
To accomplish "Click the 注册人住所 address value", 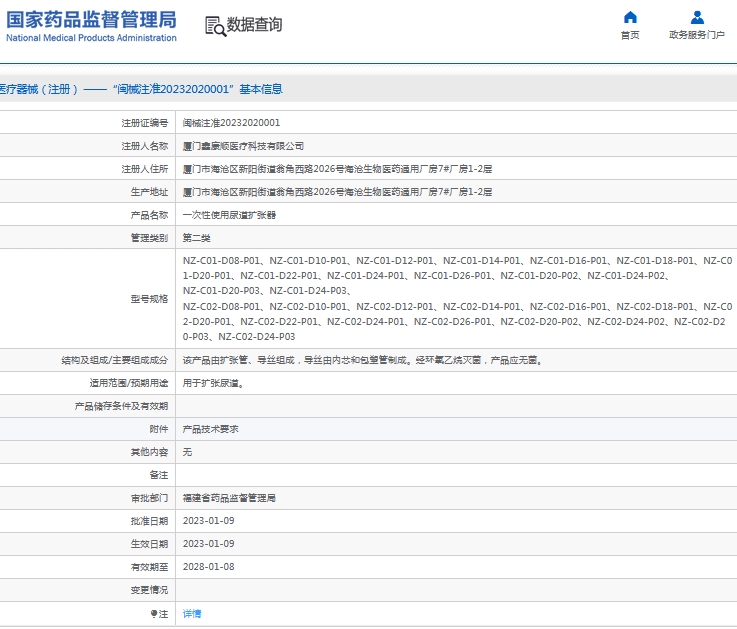I will coord(337,169).
